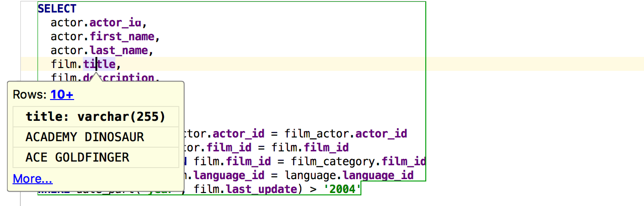Click the SELECT keyword in the query

click(x=57, y=9)
